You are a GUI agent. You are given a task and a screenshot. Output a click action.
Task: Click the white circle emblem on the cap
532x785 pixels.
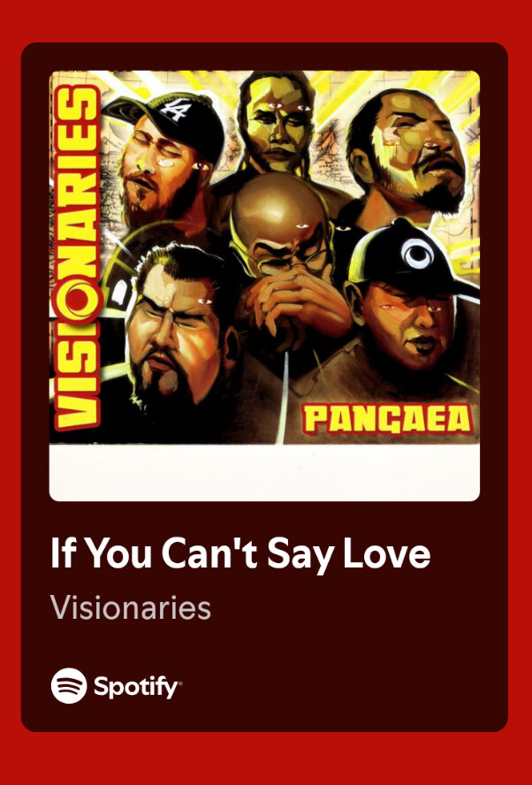click(x=417, y=254)
